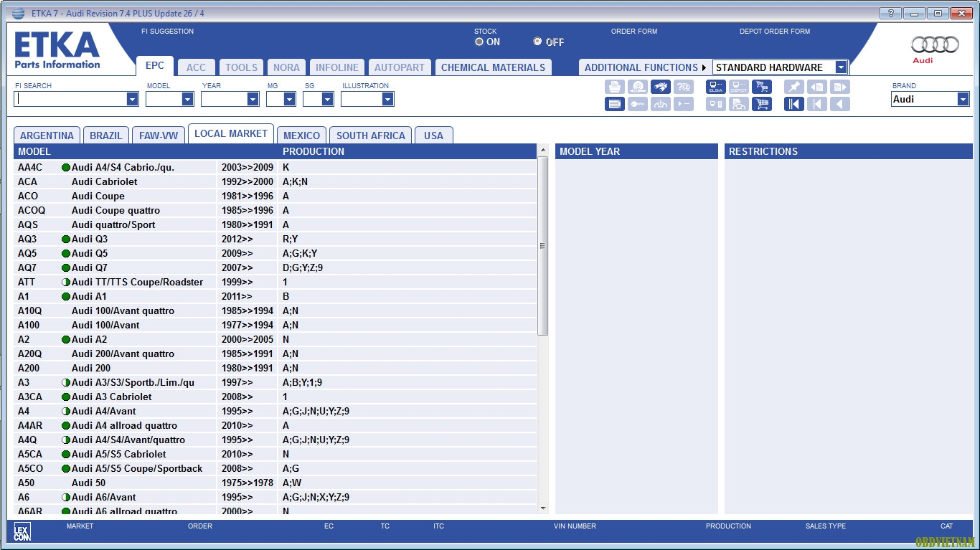Turn stock ON radio button
The image size is (980, 550).
point(479,42)
